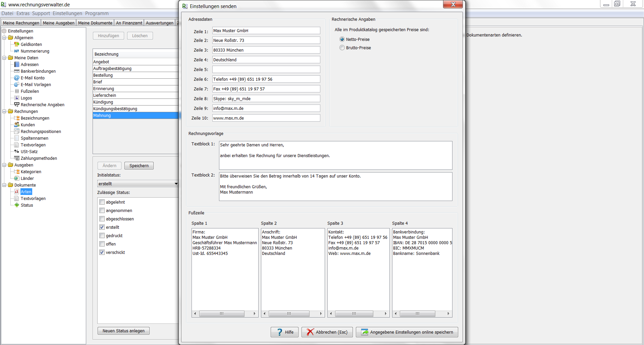Uncheck the verschickt status checkbox
The width and height of the screenshot is (644, 345).
[102, 252]
